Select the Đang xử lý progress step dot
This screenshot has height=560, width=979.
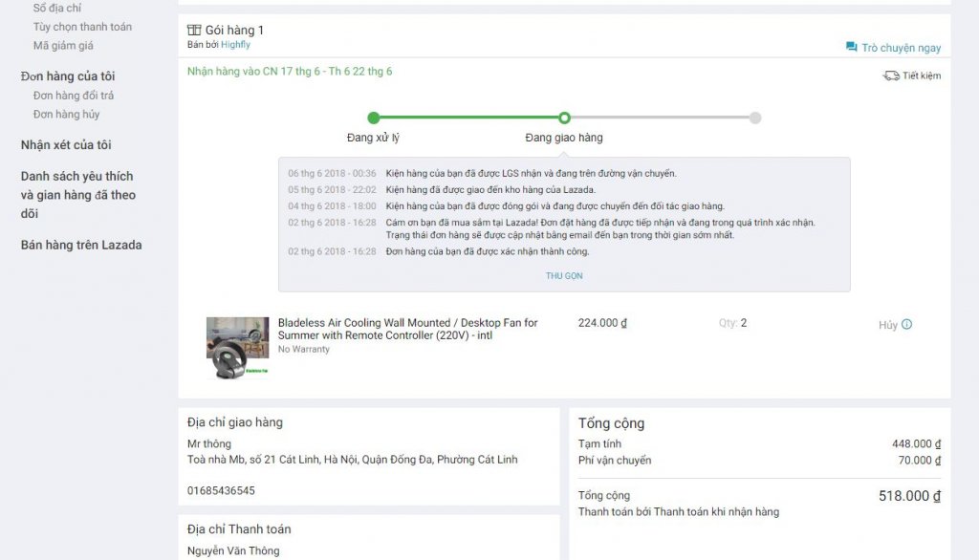click(374, 118)
